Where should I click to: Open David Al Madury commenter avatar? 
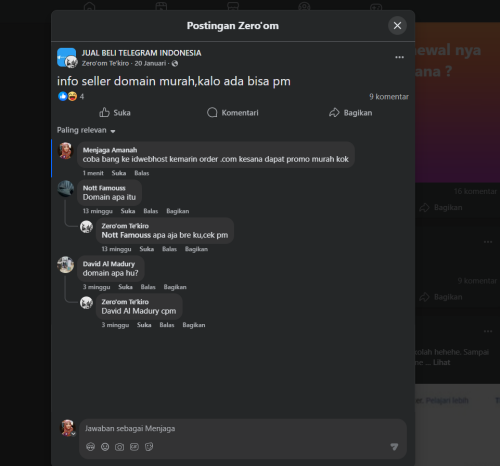pyautogui.click(x=66, y=265)
